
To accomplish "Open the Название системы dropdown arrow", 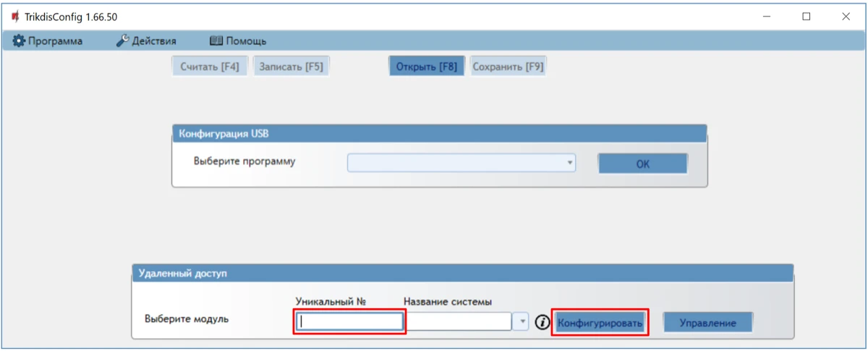I will click(x=520, y=322).
